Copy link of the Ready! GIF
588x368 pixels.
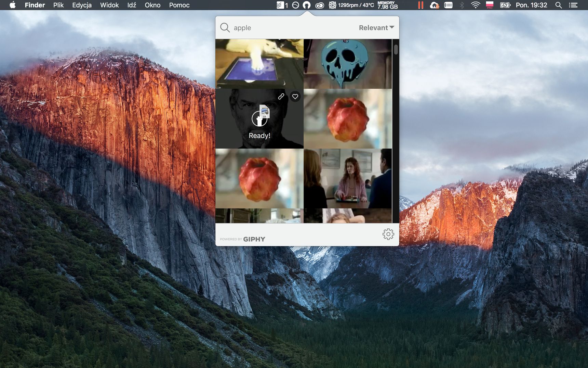tap(281, 97)
